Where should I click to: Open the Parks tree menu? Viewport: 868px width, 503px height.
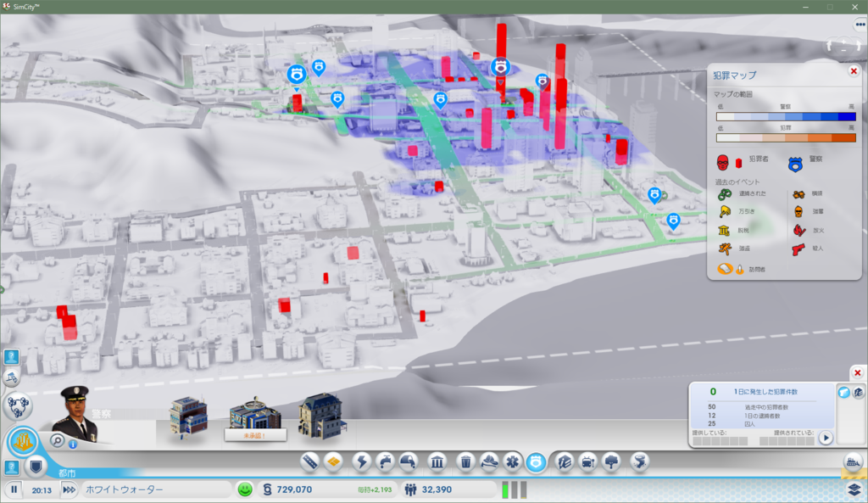click(611, 461)
